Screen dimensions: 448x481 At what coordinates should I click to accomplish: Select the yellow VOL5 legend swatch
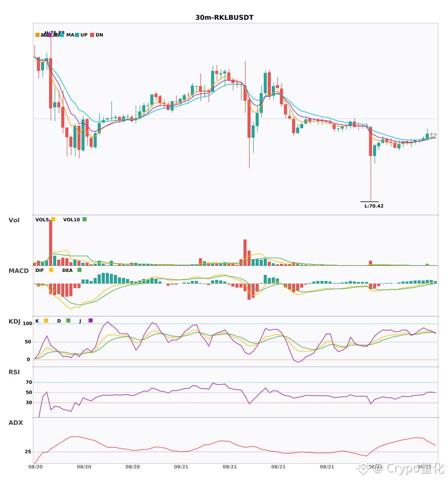click(x=53, y=219)
